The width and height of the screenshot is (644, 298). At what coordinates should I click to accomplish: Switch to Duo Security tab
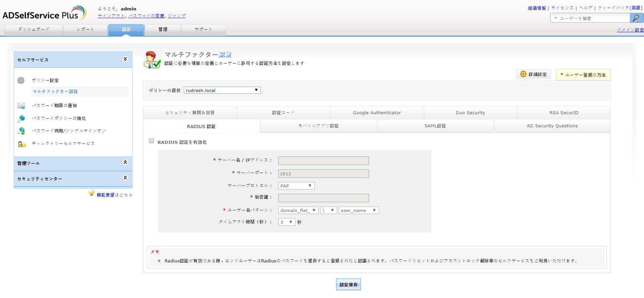[x=470, y=113]
